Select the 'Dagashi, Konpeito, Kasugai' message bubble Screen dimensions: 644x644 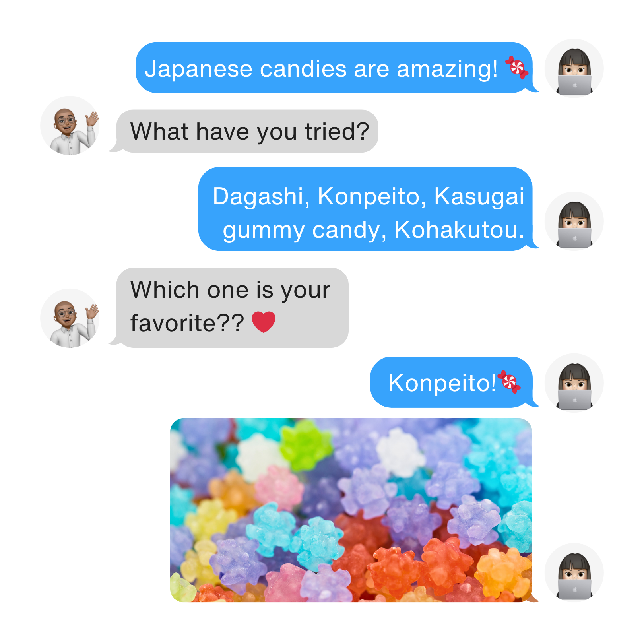[x=368, y=209]
